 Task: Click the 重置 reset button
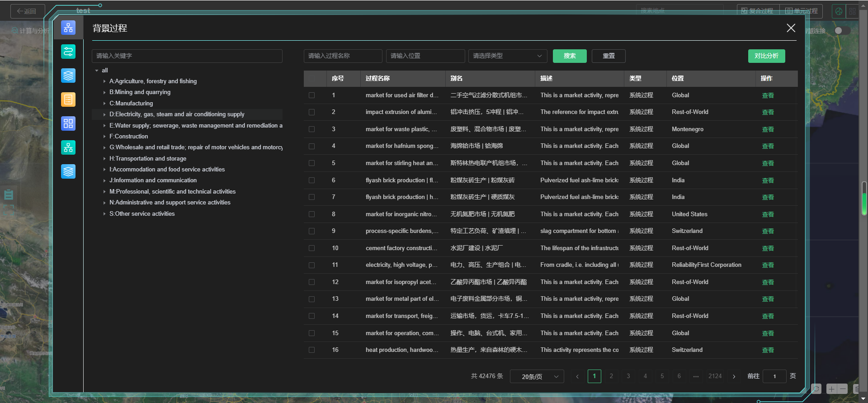[x=609, y=56]
